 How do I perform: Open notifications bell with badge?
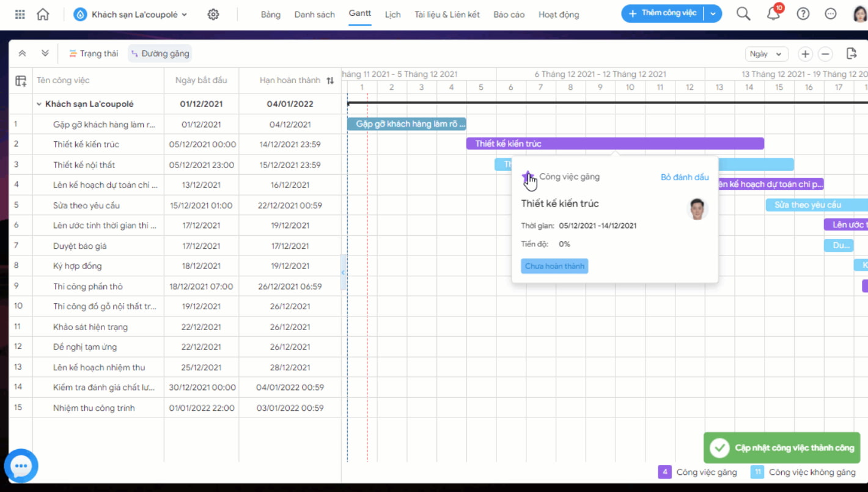[x=774, y=13]
